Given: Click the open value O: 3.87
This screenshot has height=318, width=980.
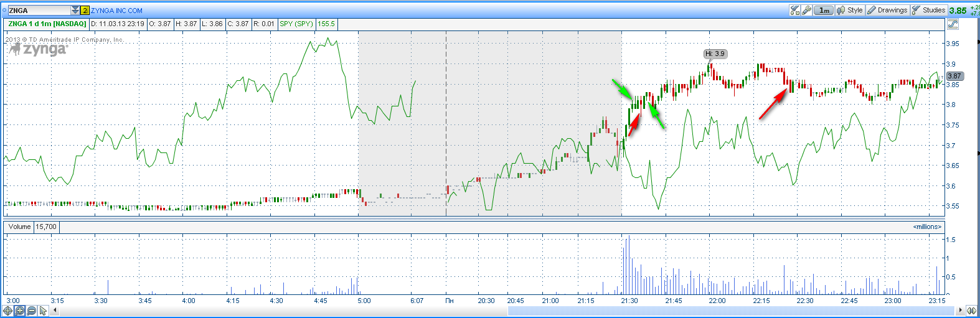Looking at the screenshot, I should point(160,24).
